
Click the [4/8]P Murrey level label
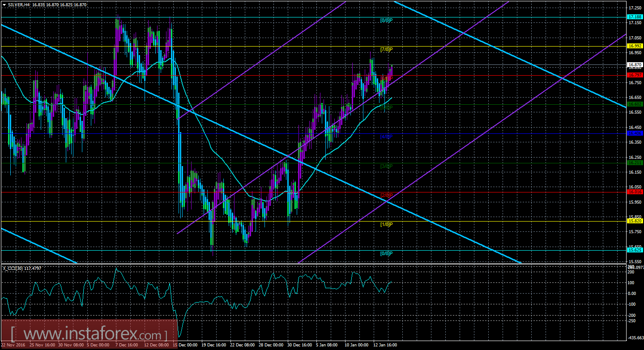click(x=386, y=137)
